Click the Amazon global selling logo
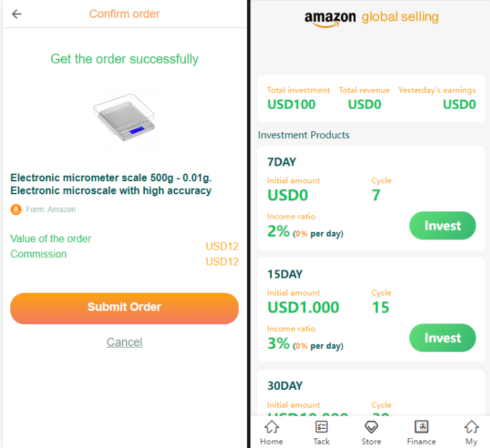 click(x=371, y=18)
